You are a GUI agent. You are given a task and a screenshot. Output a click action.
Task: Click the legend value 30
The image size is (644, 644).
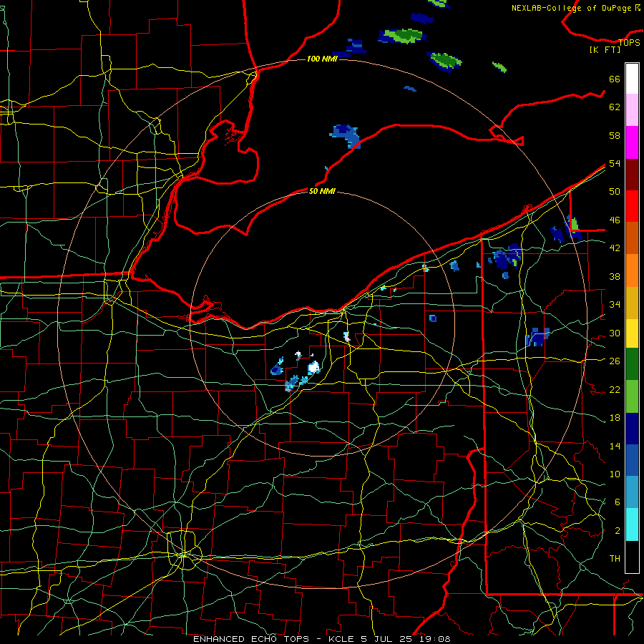tap(615, 333)
